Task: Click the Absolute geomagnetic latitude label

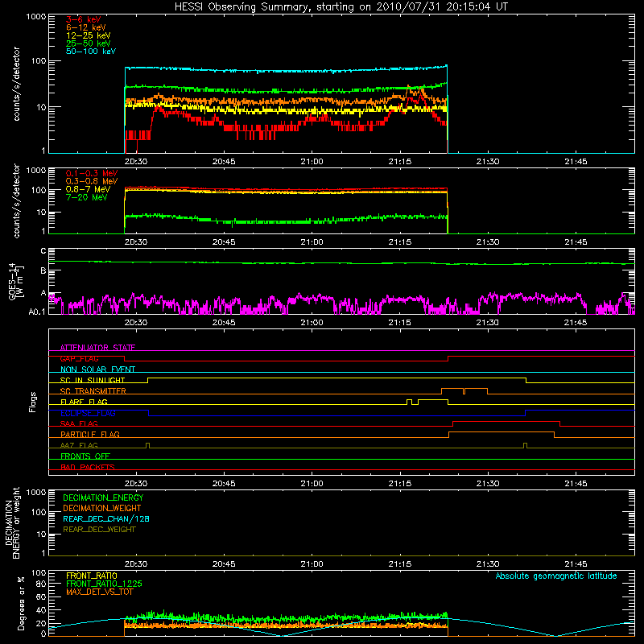Action: tap(556, 576)
